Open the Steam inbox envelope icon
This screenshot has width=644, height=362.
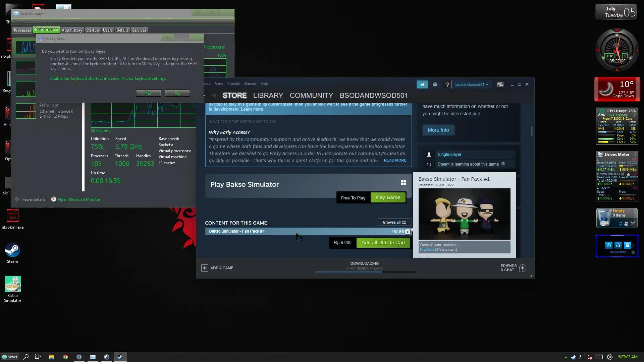click(x=435, y=84)
